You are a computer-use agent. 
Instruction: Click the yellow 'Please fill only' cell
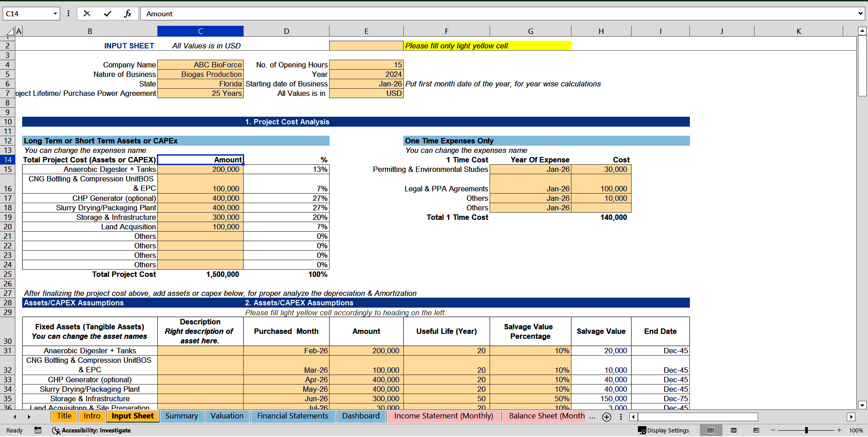point(487,46)
